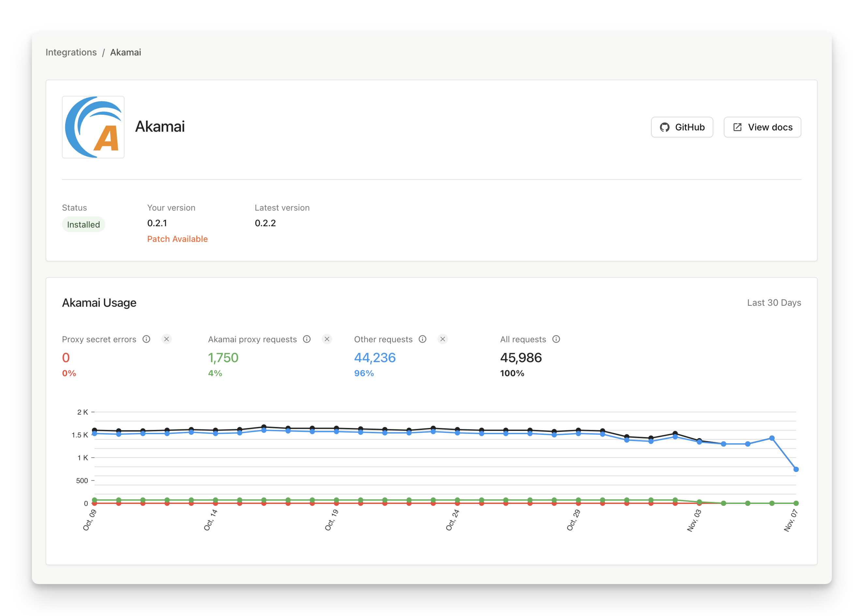Click the Patch Available link

tap(177, 239)
